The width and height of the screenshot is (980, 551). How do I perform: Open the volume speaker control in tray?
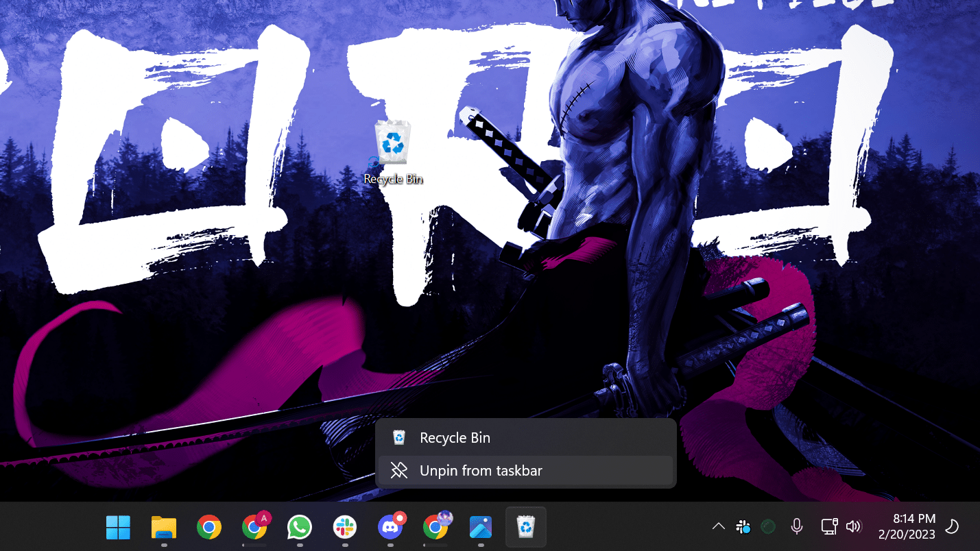click(x=853, y=526)
